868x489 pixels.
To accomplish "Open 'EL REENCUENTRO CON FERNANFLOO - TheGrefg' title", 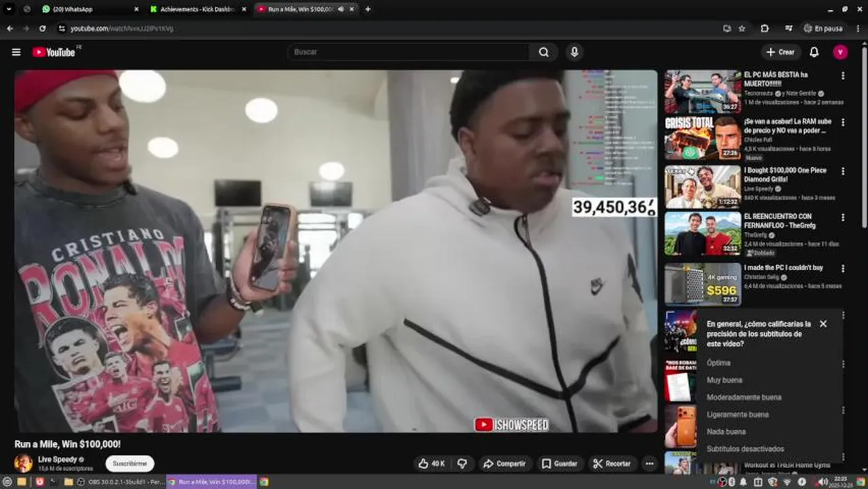I will [x=780, y=221].
